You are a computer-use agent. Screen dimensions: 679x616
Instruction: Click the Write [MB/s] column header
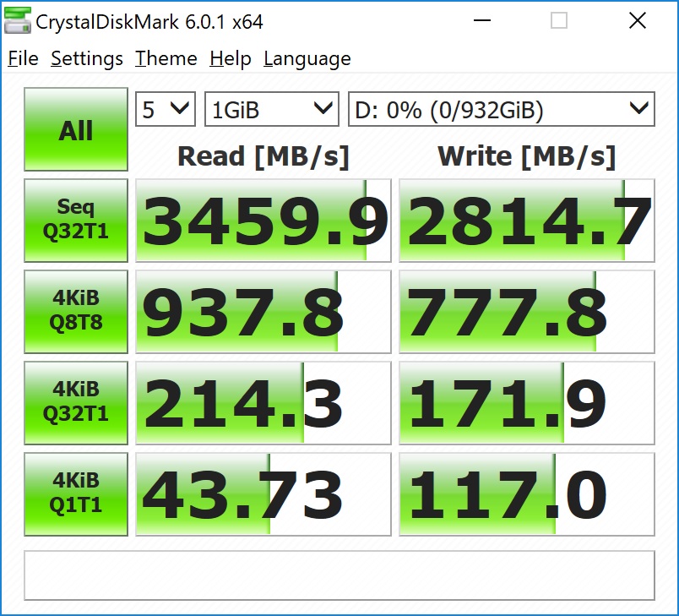pyautogui.click(x=527, y=156)
